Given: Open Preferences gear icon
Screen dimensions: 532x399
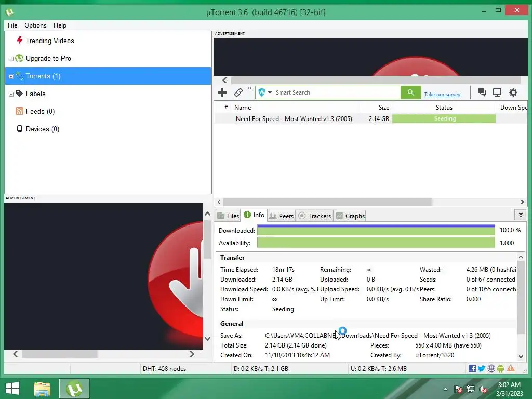Looking at the screenshot, I should click(x=513, y=92).
